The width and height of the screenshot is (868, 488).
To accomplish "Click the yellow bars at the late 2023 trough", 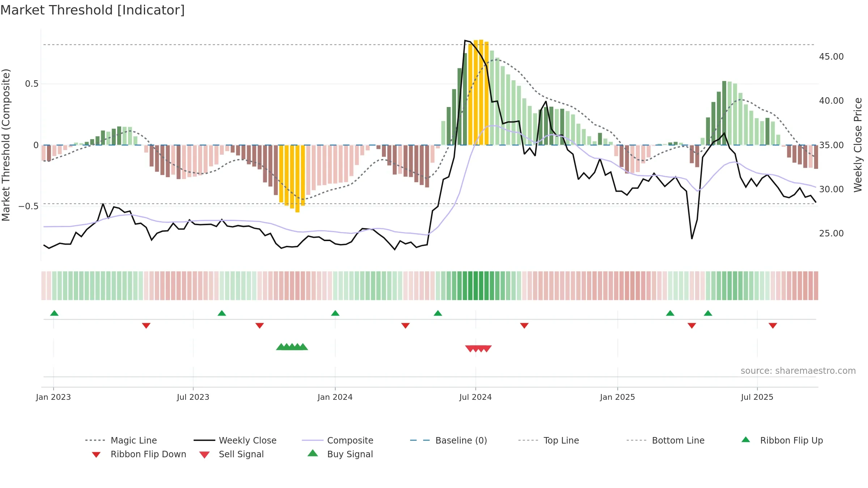I will click(x=292, y=179).
